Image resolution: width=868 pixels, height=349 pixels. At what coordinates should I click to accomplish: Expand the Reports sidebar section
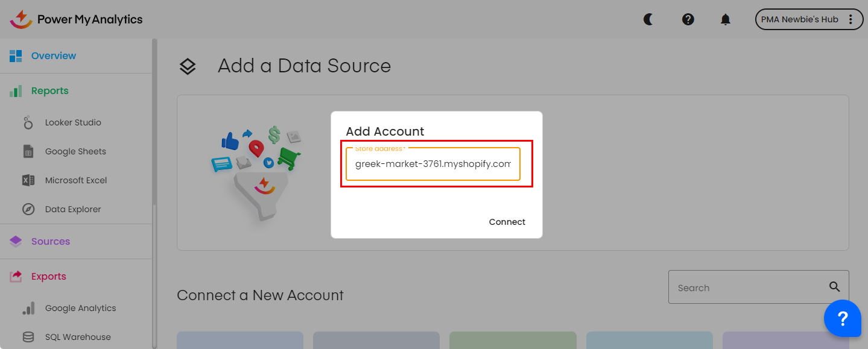coord(49,91)
